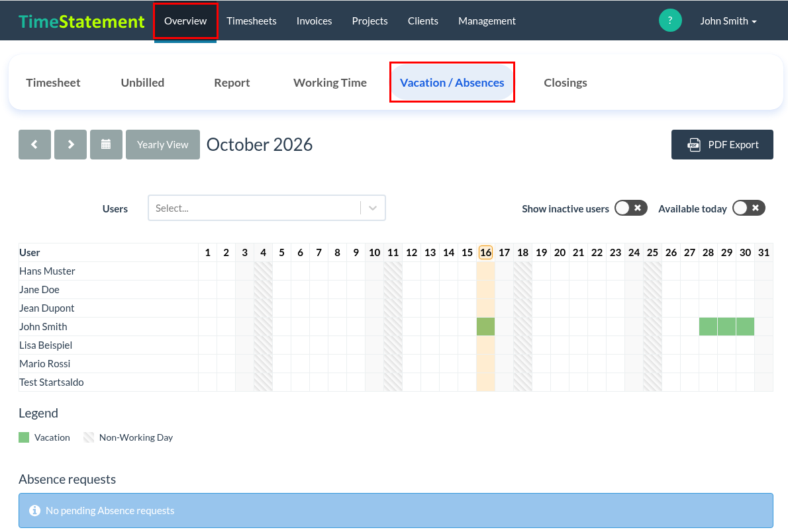This screenshot has width=788, height=532.
Task: Switch to the Timesheet tab
Action: 53,83
